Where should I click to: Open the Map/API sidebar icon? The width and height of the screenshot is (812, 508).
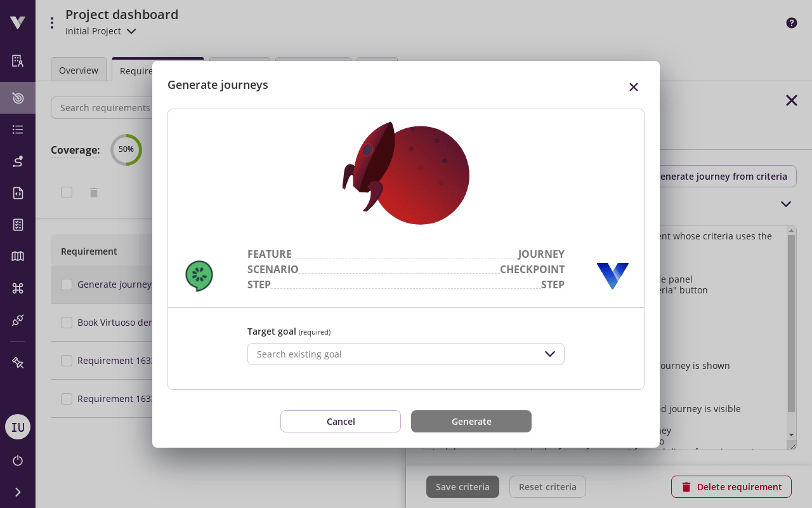(x=17, y=256)
